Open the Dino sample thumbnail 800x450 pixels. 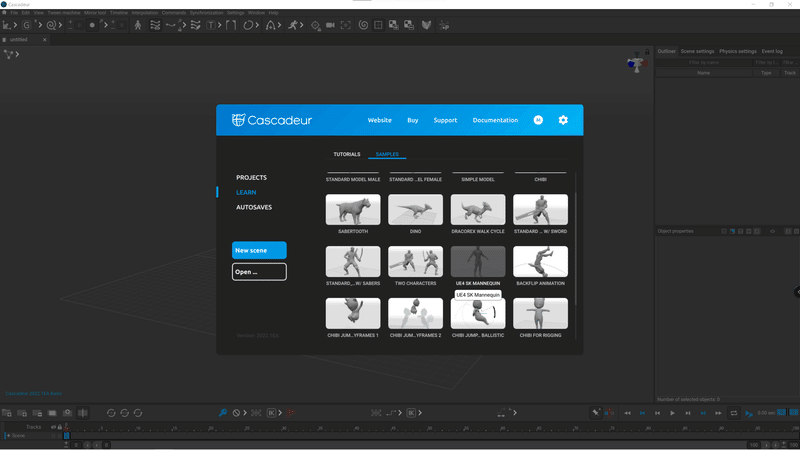[415, 209]
